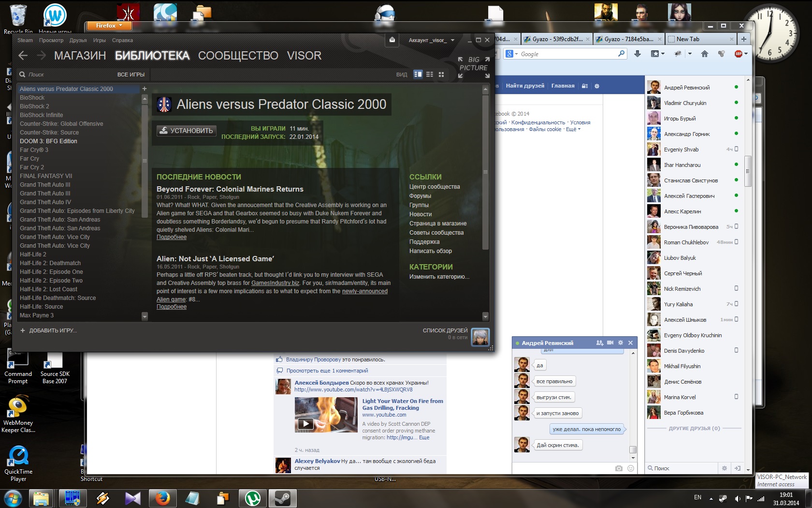Click Изменить категорию link
Viewport: 812px width, 508px height.
pyautogui.click(x=439, y=277)
